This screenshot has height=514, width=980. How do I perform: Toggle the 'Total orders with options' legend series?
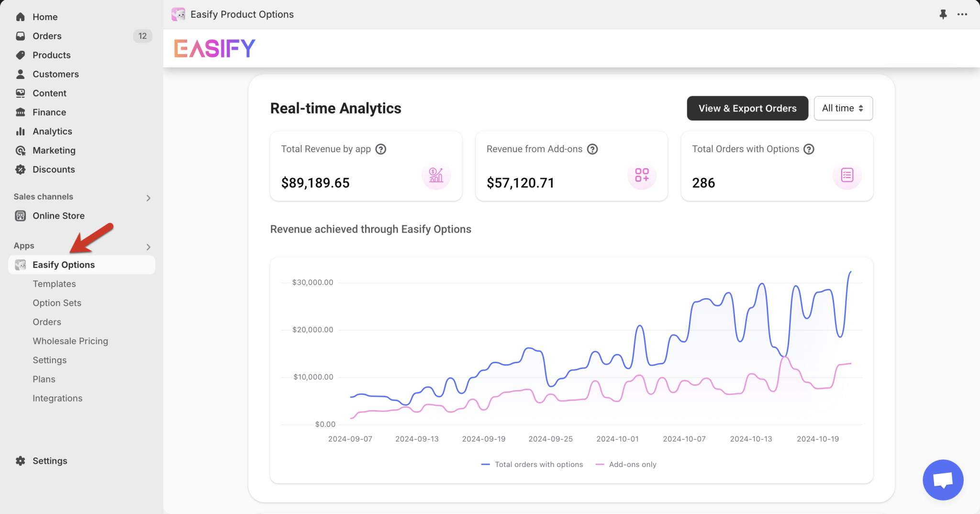532,464
